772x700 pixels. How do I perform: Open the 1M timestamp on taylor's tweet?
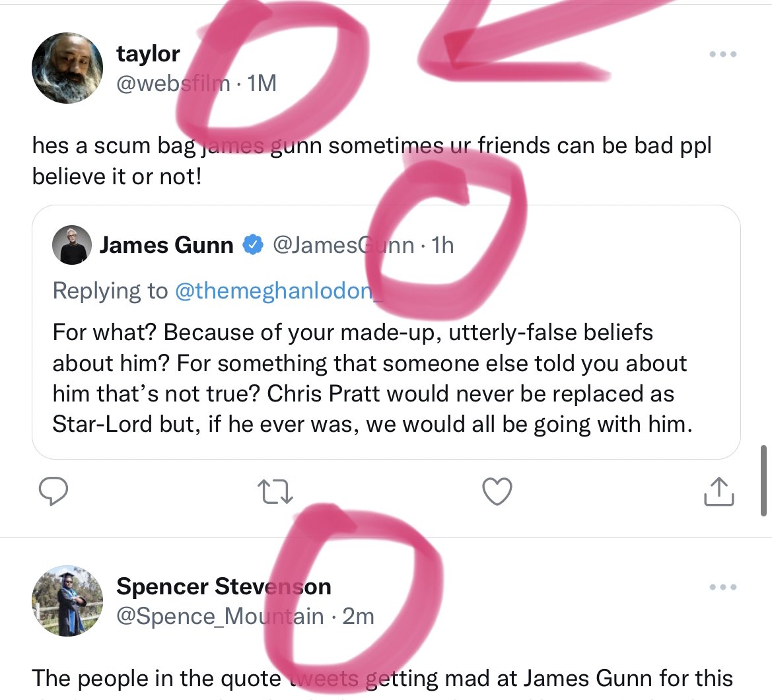click(x=260, y=83)
